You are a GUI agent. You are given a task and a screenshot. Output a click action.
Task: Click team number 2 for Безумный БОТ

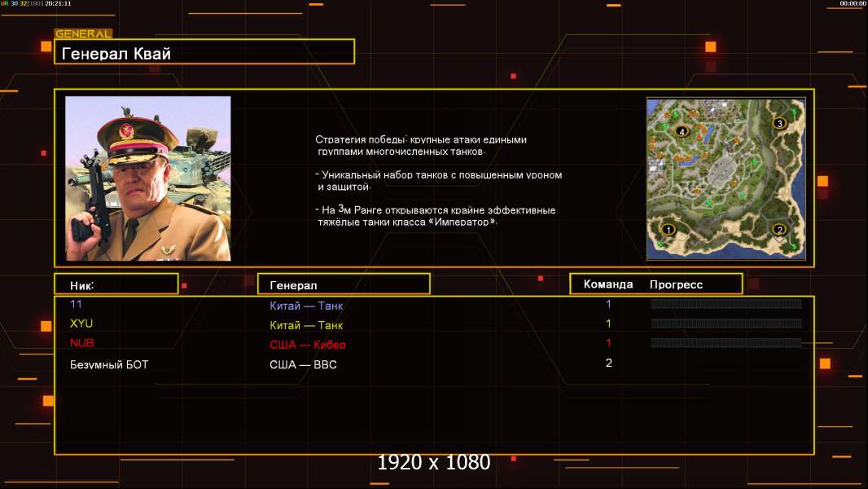(609, 363)
